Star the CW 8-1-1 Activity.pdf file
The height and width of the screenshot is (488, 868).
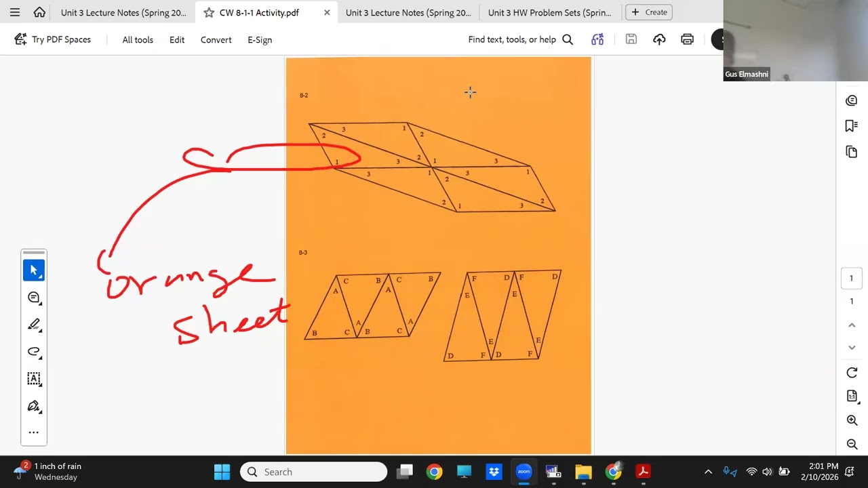209,12
